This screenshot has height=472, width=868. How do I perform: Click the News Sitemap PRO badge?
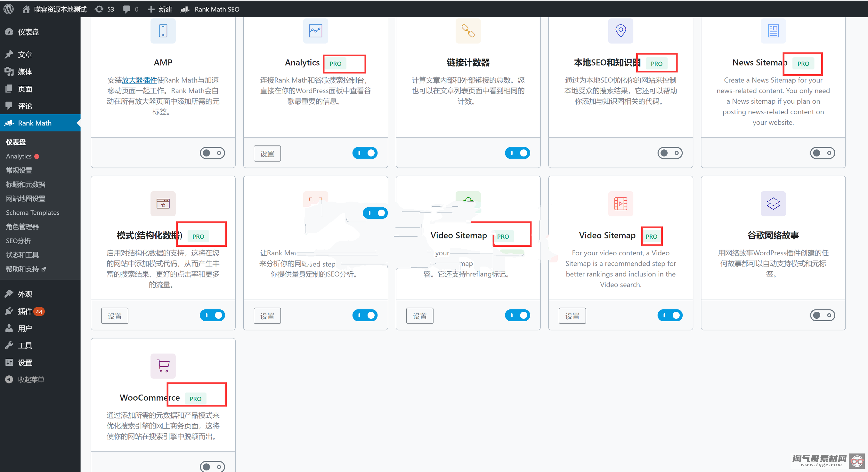click(803, 64)
